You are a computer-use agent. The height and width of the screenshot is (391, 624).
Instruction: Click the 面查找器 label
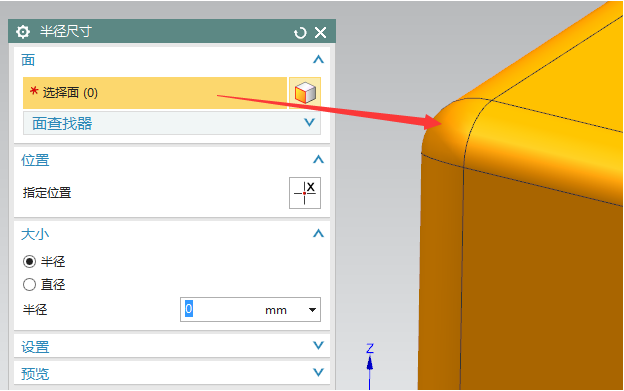click(x=62, y=124)
